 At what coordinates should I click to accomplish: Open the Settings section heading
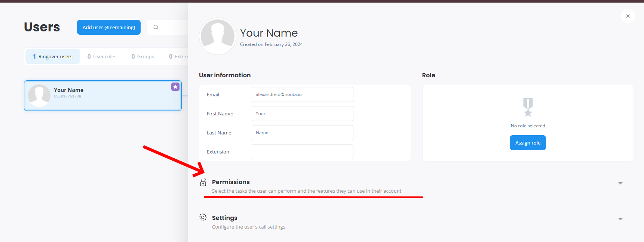coord(224,218)
